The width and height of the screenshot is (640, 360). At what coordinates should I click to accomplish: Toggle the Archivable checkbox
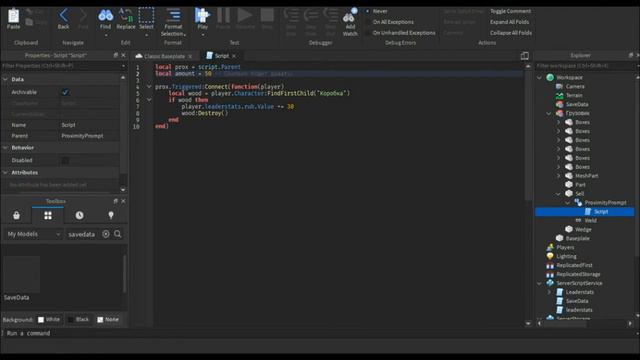pyautogui.click(x=65, y=92)
